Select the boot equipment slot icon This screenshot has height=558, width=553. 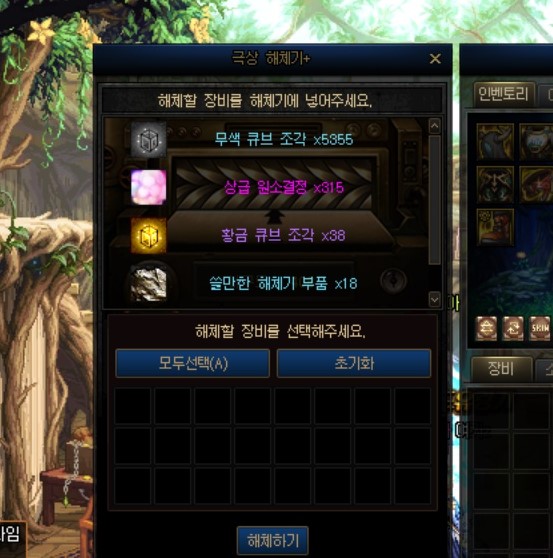pyautogui.click(x=495, y=227)
